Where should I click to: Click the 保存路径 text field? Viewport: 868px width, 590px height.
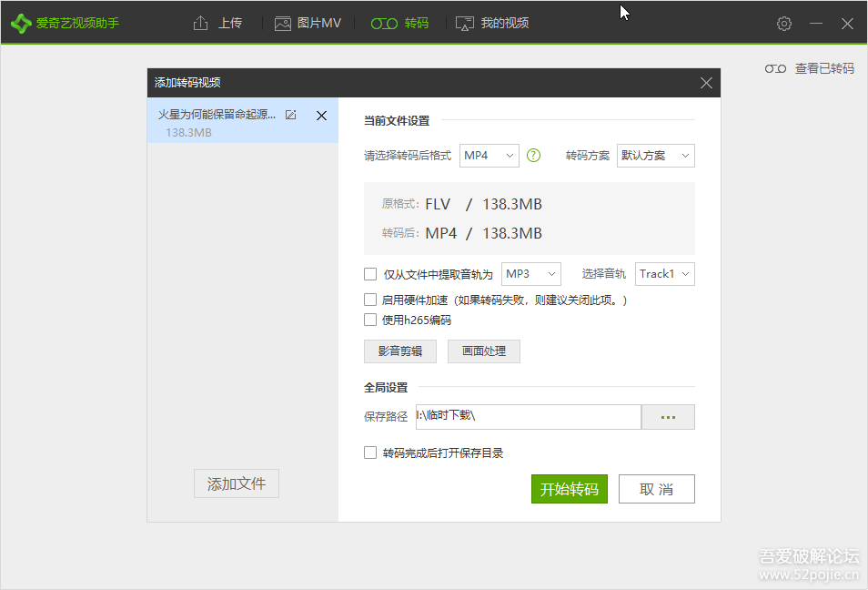(528, 417)
